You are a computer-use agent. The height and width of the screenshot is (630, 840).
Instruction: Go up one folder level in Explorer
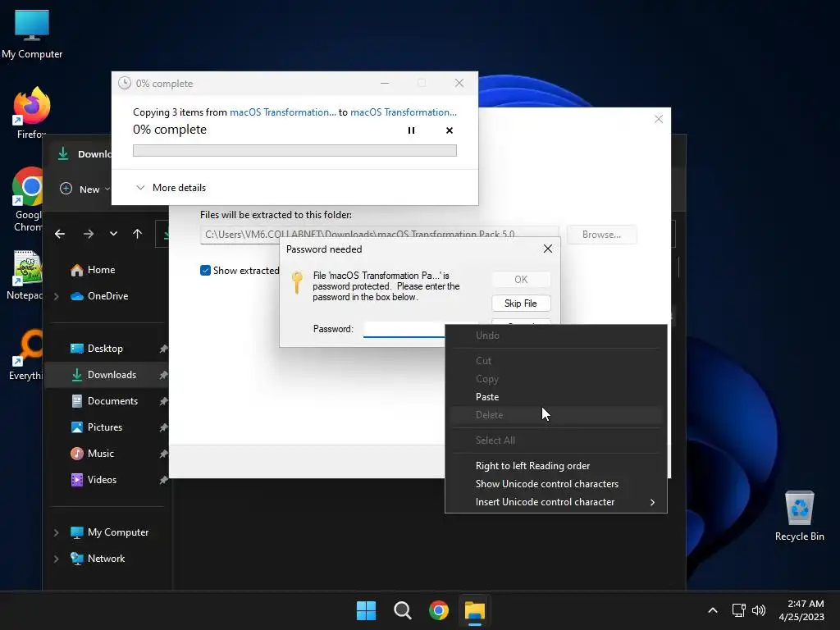pos(138,234)
